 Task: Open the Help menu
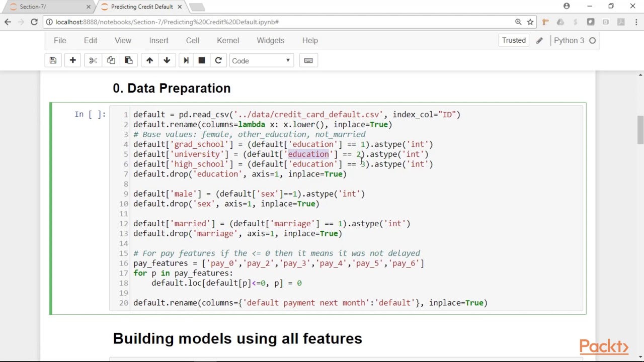click(x=310, y=41)
